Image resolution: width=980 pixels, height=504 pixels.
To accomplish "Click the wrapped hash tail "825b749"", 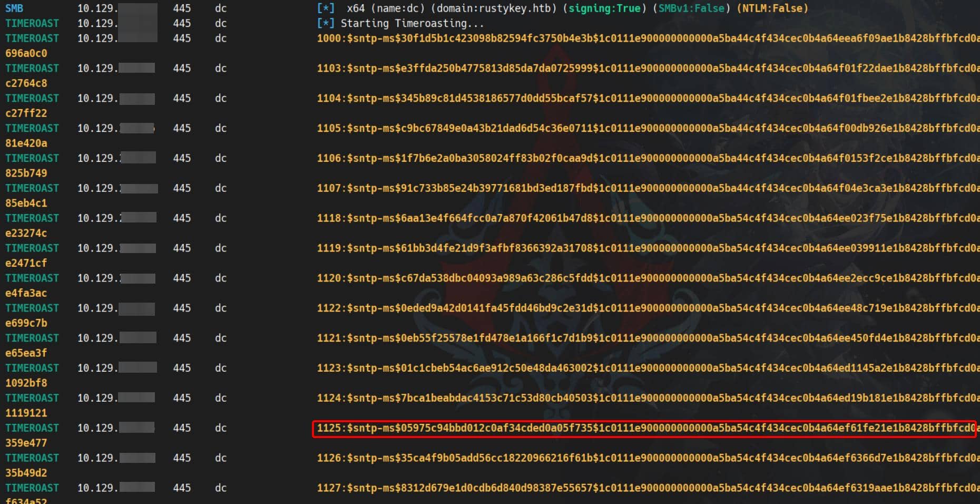I will 26,173.
